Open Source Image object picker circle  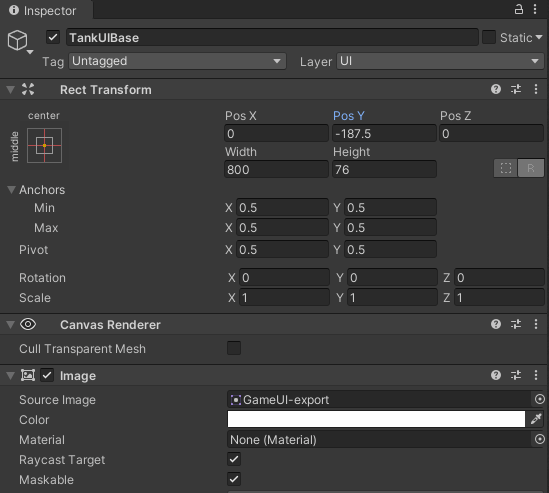tap(540, 399)
